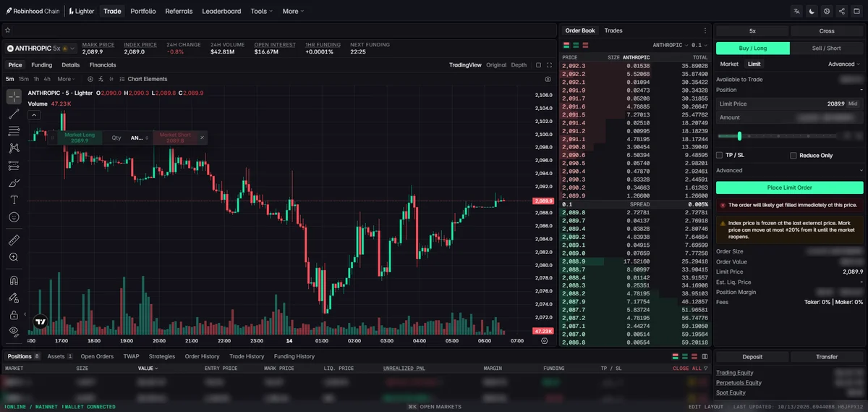
Task: Open the chart popout square icon
Action: tap(537, 65)
